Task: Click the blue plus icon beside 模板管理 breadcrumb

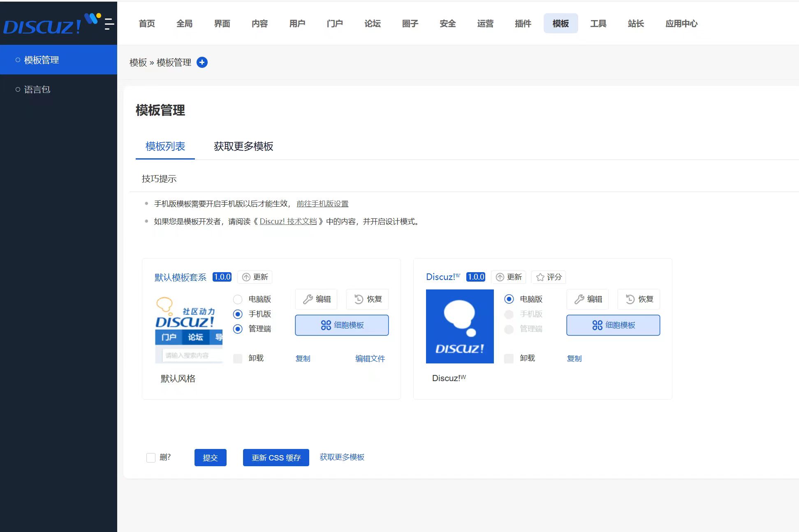Action: pos(202,62)
